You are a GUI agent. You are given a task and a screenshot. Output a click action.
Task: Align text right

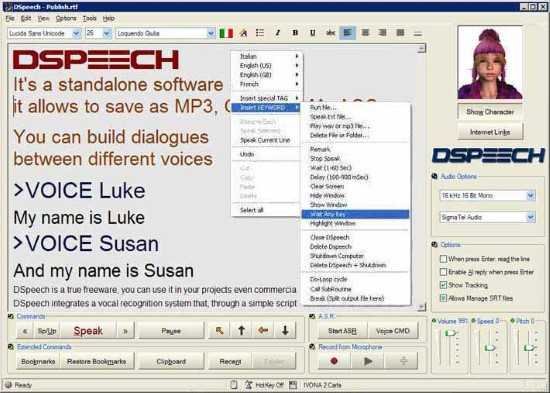click(x=382, y=33)
